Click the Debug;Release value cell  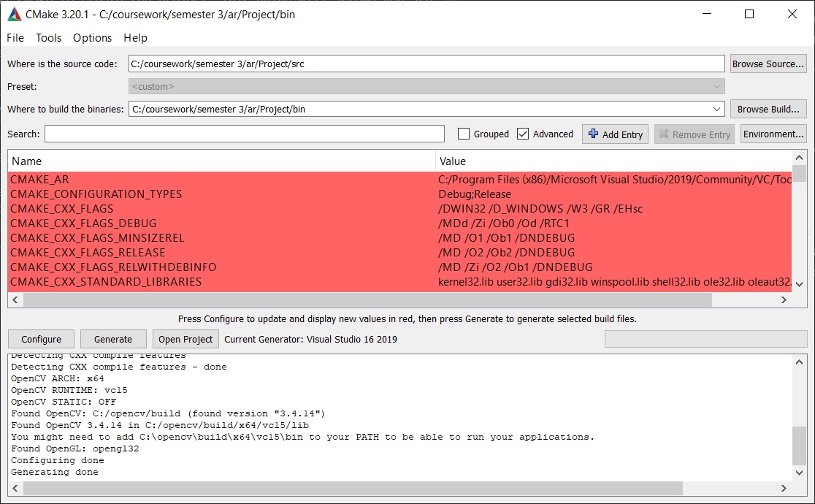pos(475,194)
